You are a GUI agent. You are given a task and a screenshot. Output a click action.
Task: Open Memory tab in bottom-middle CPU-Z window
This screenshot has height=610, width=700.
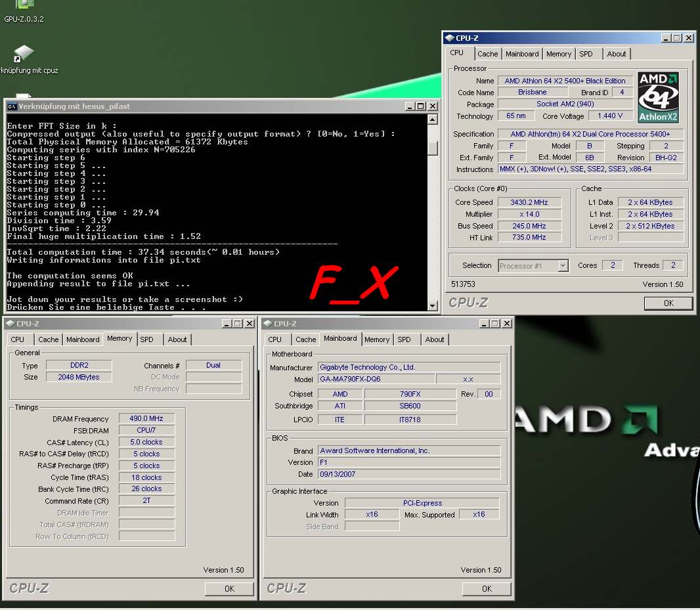(x=377, y=340)
